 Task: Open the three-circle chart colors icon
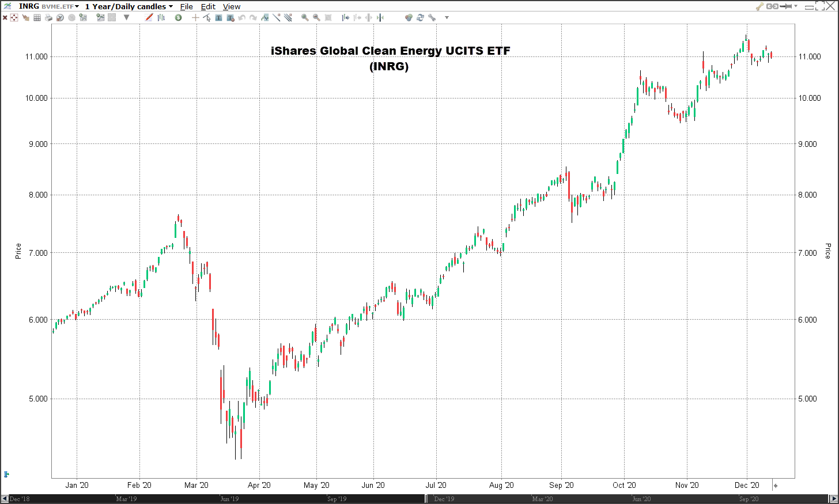409,18
